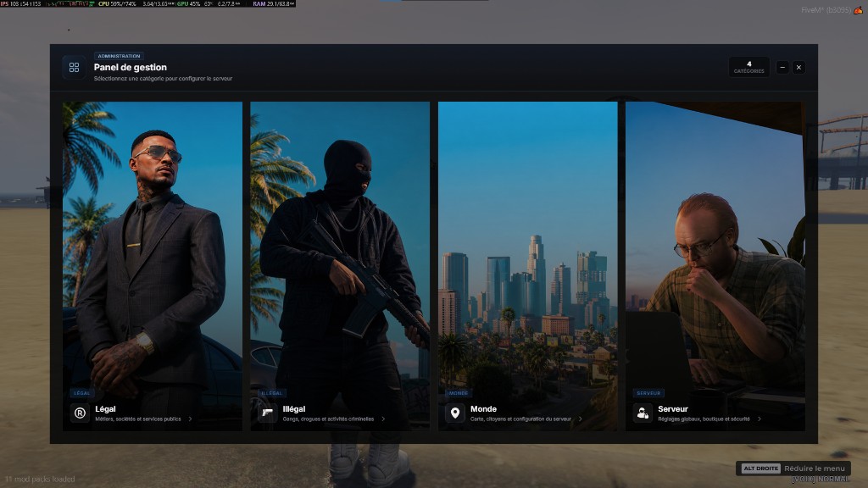Select the Illégal title text

point(294,409)
